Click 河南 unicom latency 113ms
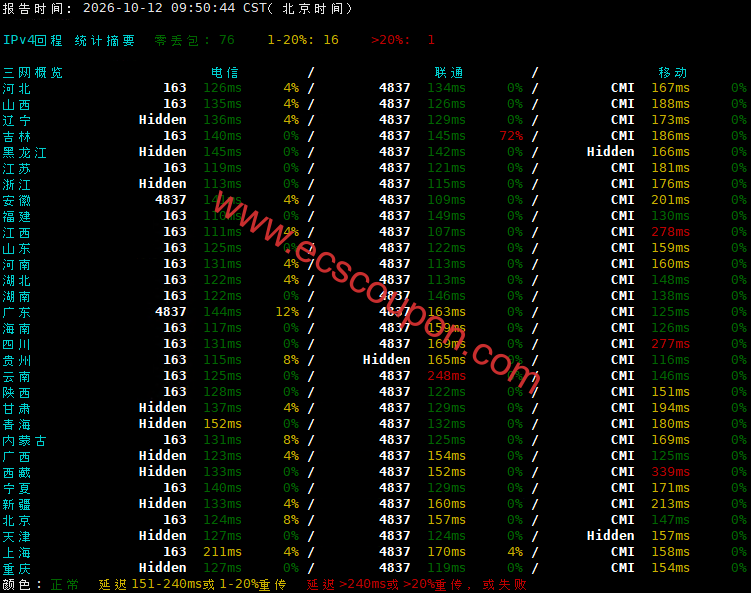The width and height of the screenshot is (751, 593). click(x=446, y=264)
